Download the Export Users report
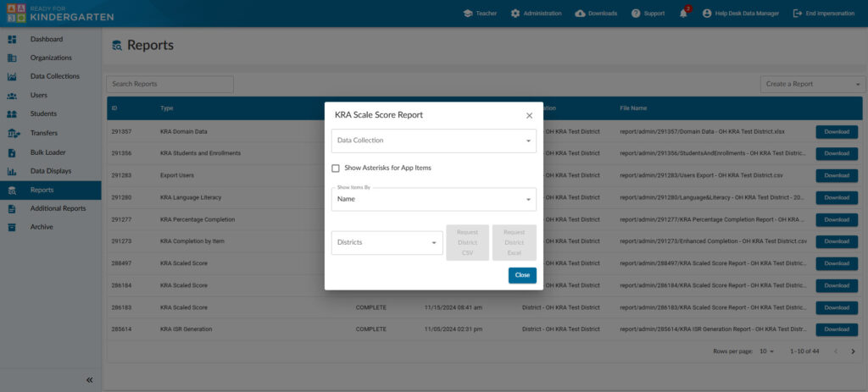Screen dimensions: 868x392 point(837,176)
